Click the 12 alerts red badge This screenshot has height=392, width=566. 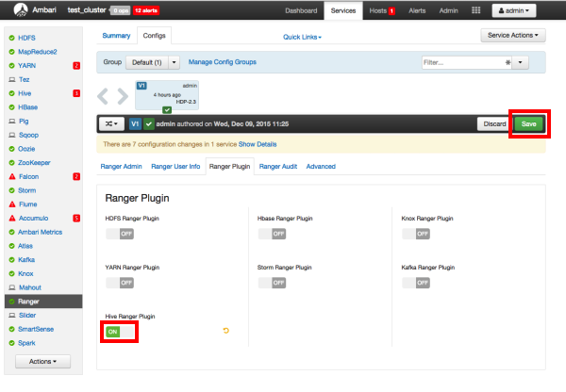[146, 10]
